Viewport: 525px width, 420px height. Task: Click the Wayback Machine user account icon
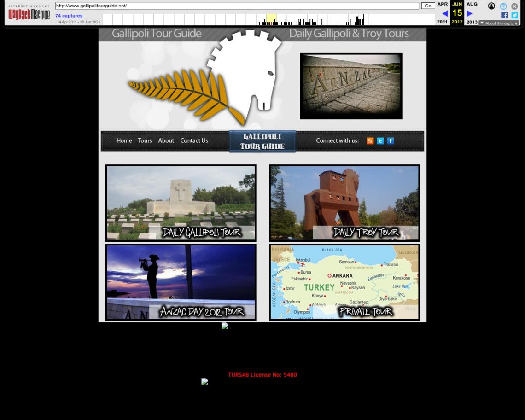pos(491,6)
